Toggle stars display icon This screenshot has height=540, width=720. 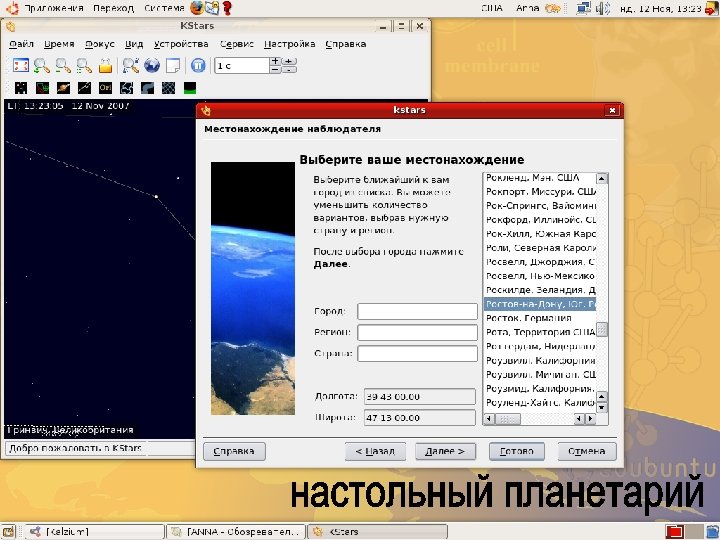(21, 87)
